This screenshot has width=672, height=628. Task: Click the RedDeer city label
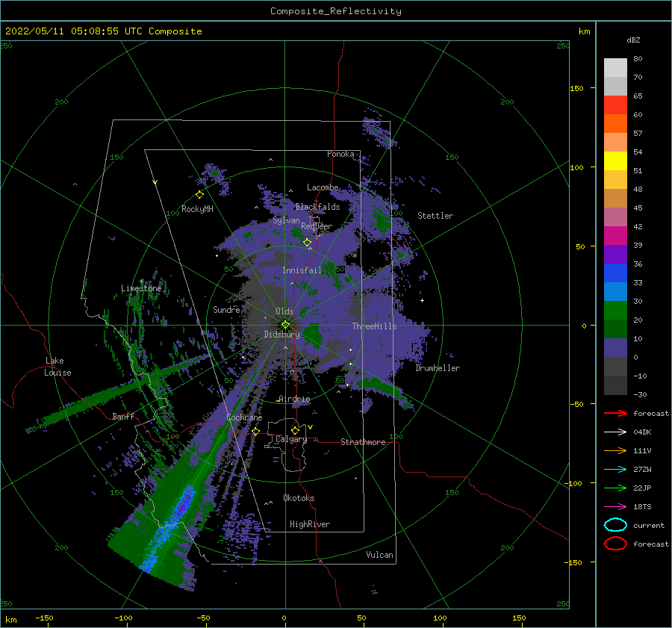pos(317,226)
